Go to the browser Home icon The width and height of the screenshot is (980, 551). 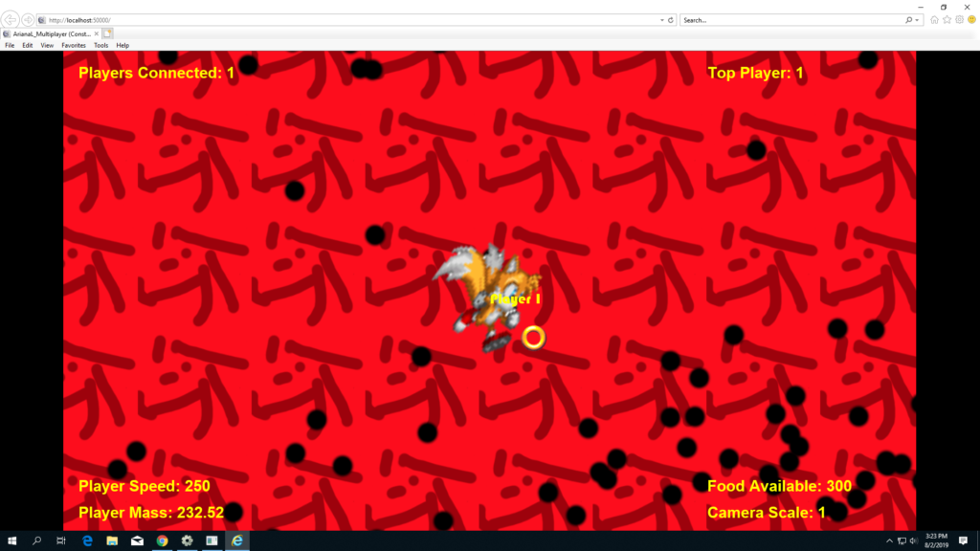click(934, 20)
